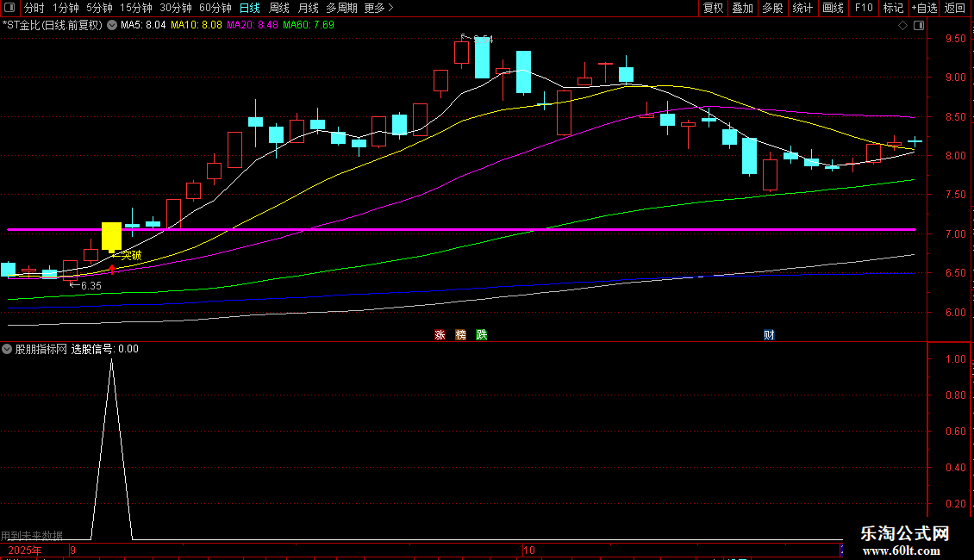974x560 pixels.
Task: Click month 9 on time axis
Action: [x=72, y=551]
